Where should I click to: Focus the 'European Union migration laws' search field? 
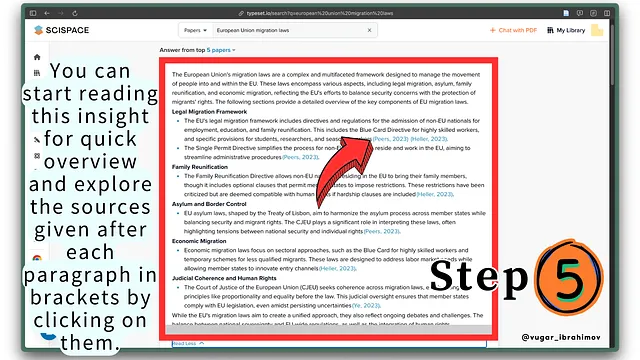coord(290,30)
